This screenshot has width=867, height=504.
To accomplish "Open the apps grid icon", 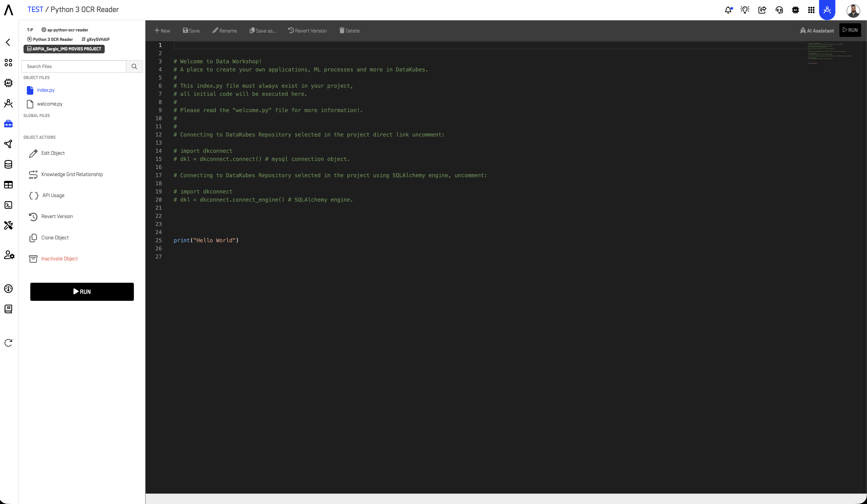I will click(x=811, y=10).
